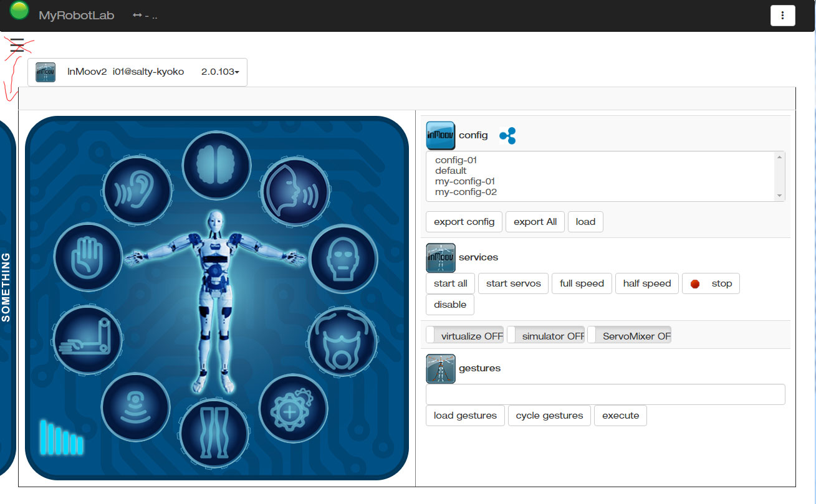
Task: Select the ear listening icon
Action: 138,189
